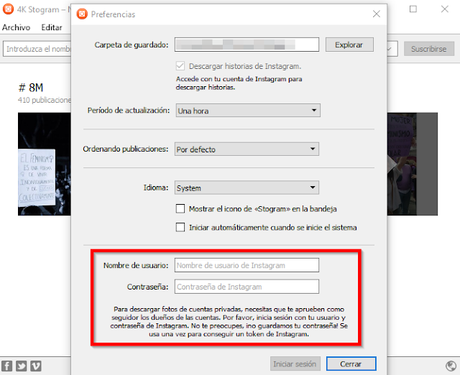Maximize the 4K Stogram main window
Image resolution: width=460 pixels, height=375 pixels.
[413, 9]
